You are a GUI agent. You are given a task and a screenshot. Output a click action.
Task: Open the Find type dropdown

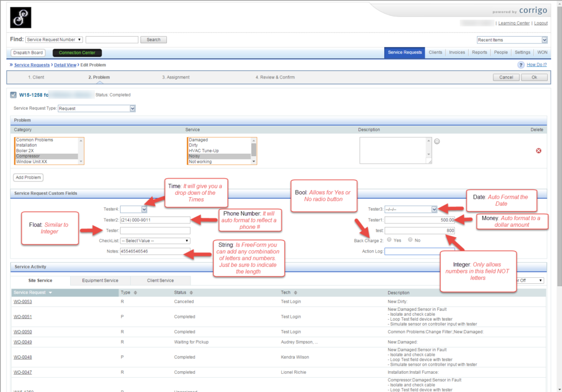pos(54,40)
